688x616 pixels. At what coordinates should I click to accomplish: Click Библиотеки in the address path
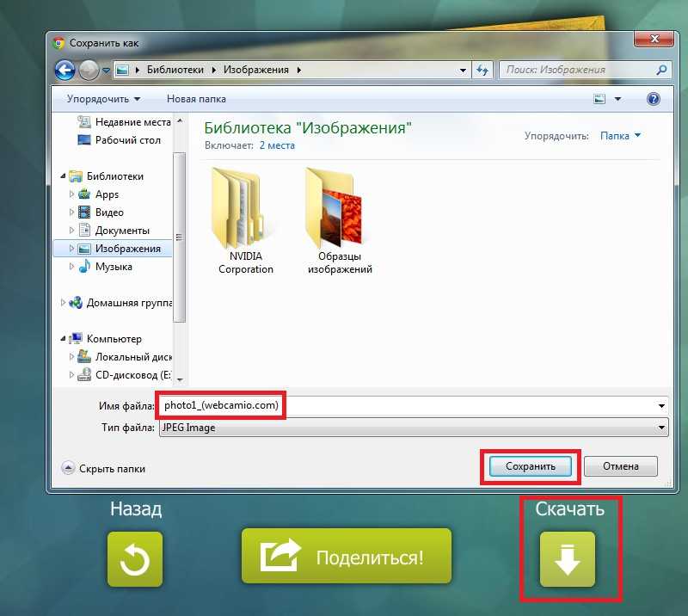(175, 70)
